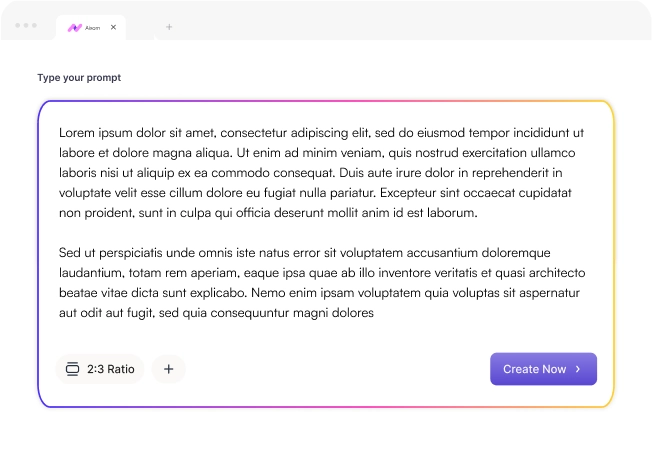Click the Aixom logo icon in tab
This screenshot has width=653, height=454.
coord(74,27)
